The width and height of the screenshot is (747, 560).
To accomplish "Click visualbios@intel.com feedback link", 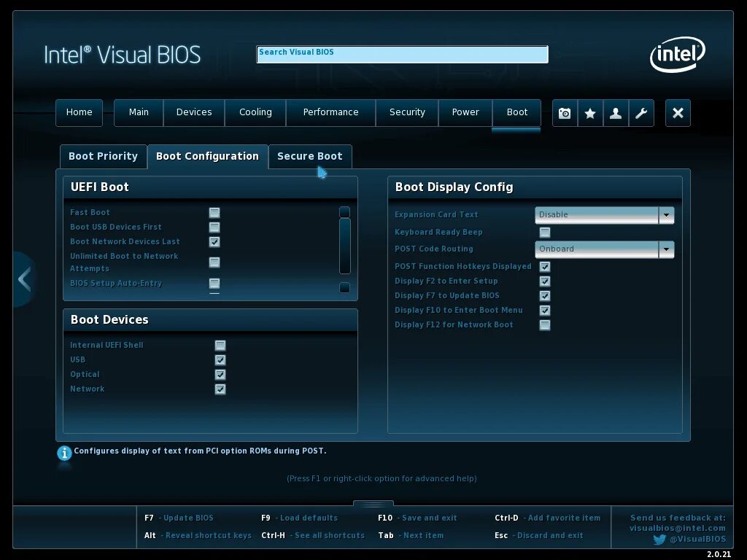I will (x=678, y=528).
